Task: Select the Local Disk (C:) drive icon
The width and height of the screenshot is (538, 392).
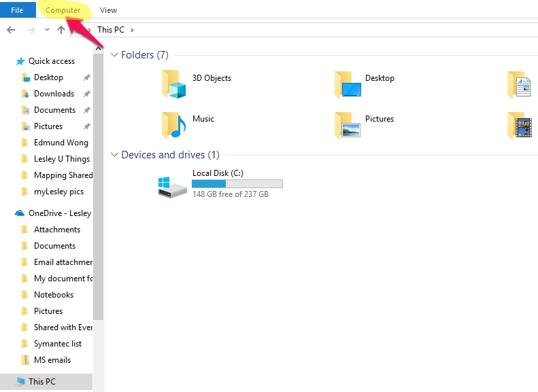Action: pos(172,187)
